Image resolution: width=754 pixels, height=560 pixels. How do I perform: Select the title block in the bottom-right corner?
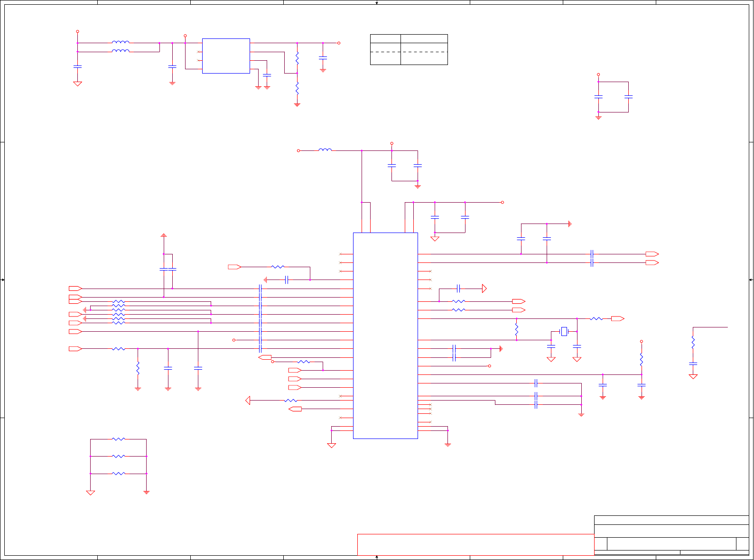click(671, 535)
